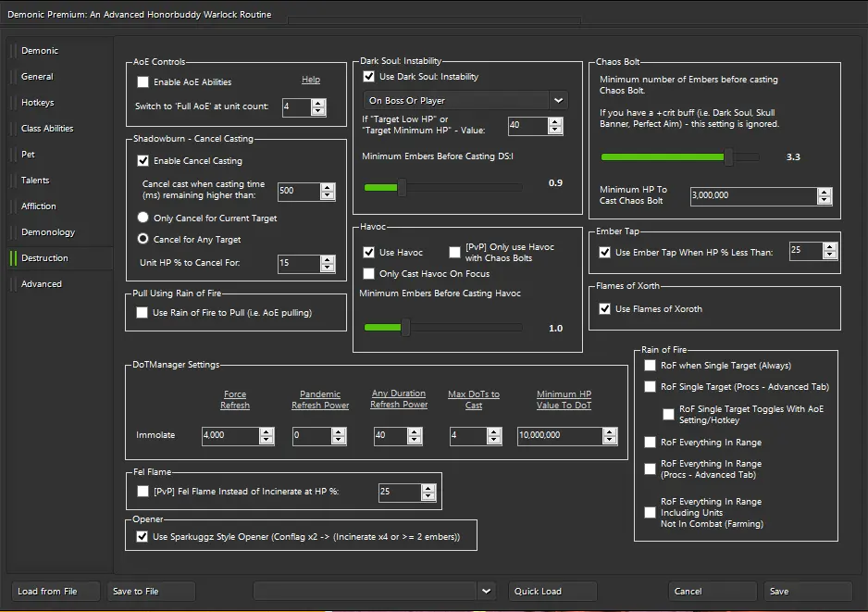This screenshot has width=868, height=612.
Task: Click the spinner on Chaos Bolt minimum HP
Action: [x=825, y=195]
